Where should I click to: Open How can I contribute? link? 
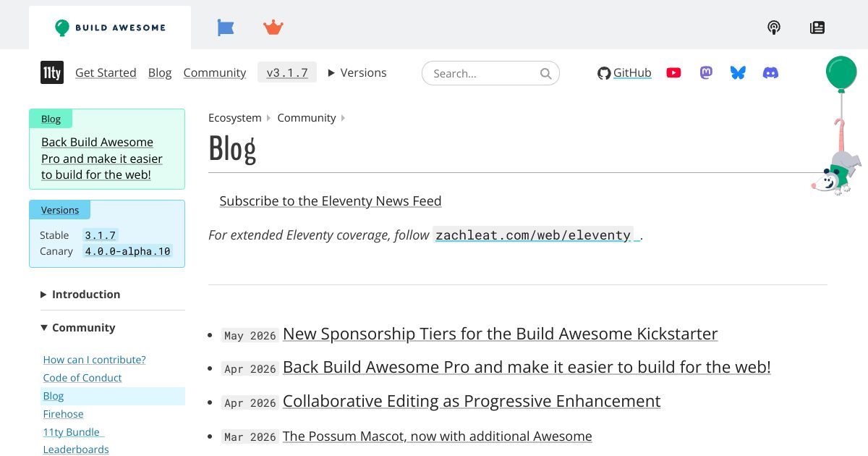pos(95,360)
